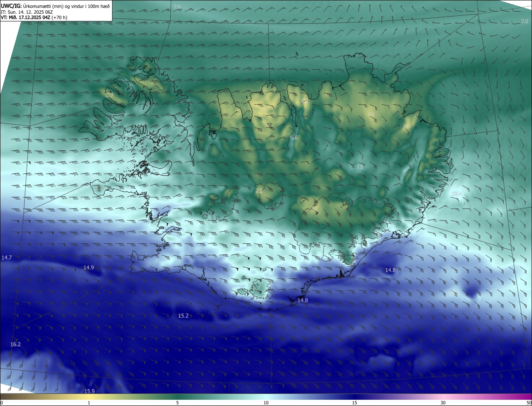Click the colorbar tick label 10
Viewport: 532px width, 406px height.
[x=266, y=403]
